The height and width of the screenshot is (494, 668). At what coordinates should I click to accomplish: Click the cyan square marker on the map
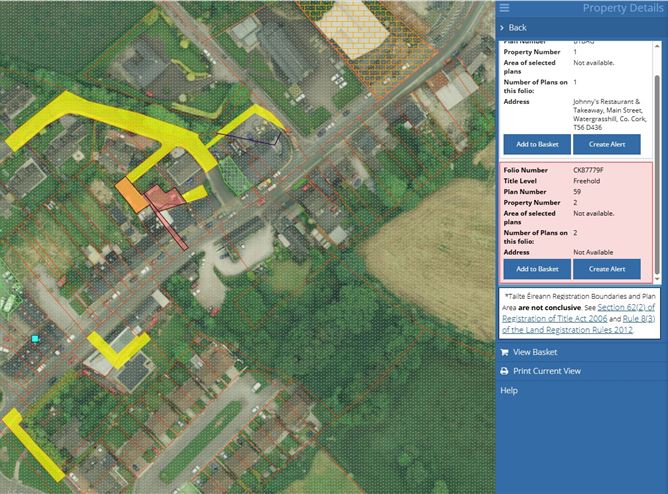(x=35, y=339)
